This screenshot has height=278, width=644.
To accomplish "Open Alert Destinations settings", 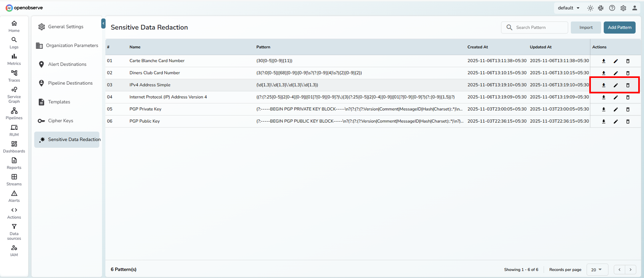I will pos(67,64).
